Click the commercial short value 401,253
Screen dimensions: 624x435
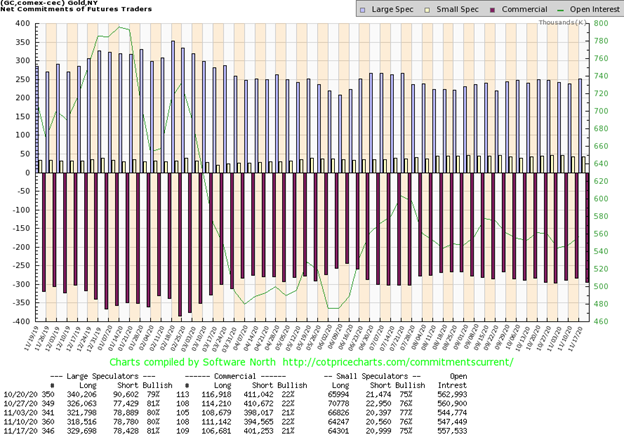click(259, 431)
